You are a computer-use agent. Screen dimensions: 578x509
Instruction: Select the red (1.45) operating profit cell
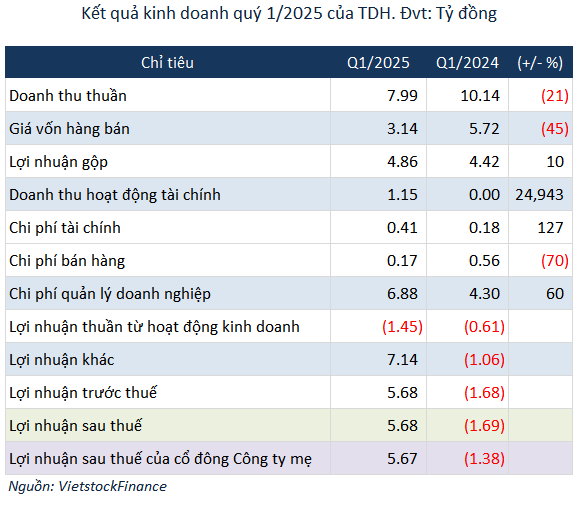402,327
